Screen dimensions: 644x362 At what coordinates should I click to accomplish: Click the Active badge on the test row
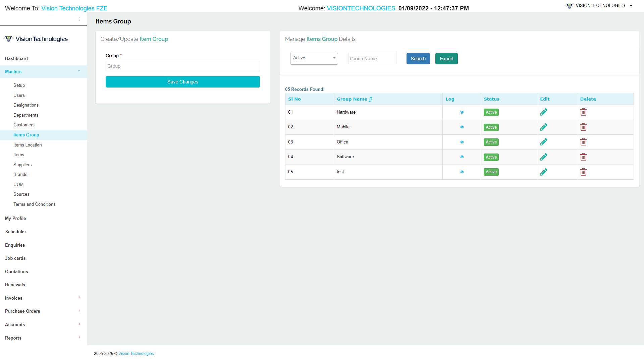click(x=491, y=172)
